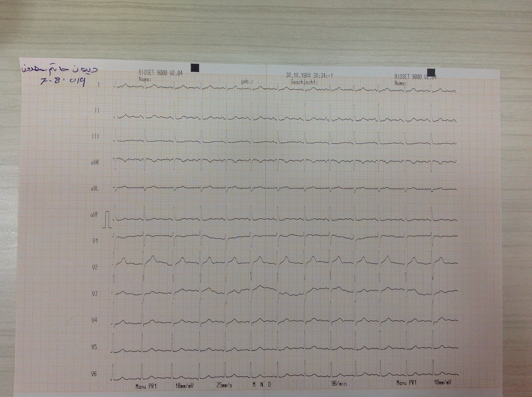Click the left Manu PR1 text

[146, 386]
